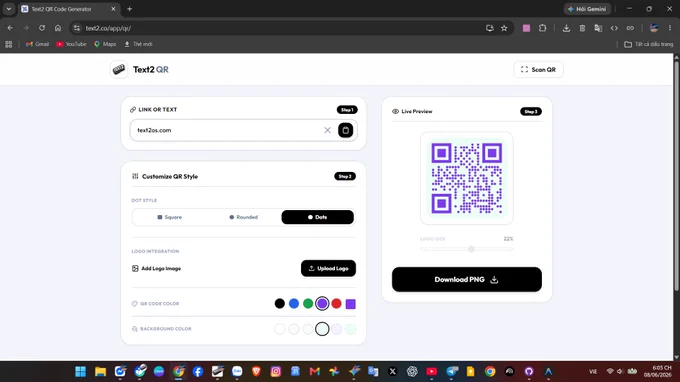Image resolution: width=680 pixels, height=382 pixels.
Task: Open the Brave browser taskbar icon
Action: point(256,372)
